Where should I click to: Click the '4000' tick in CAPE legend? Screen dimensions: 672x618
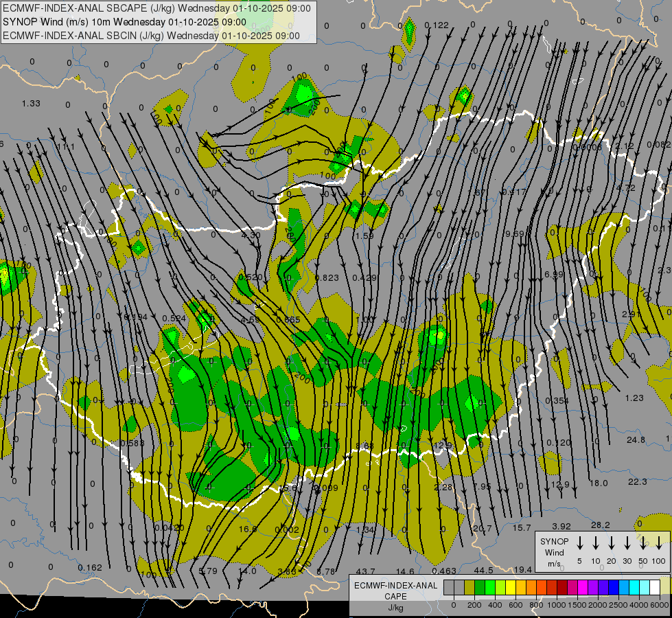[638, 605]
